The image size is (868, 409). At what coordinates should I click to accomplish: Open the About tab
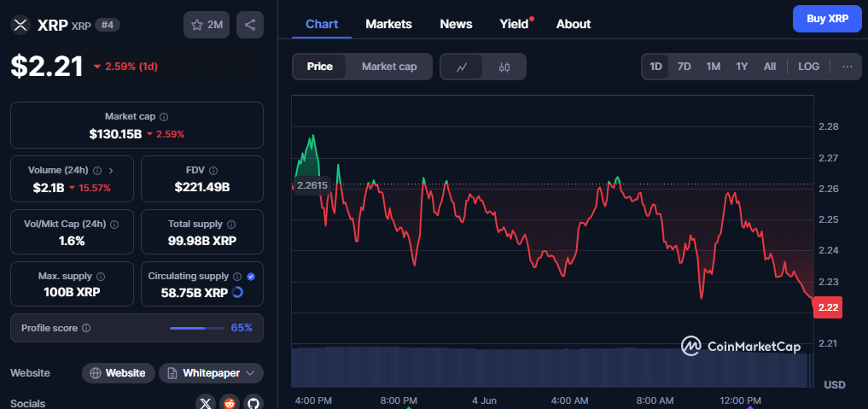click(x=574, y=25)
